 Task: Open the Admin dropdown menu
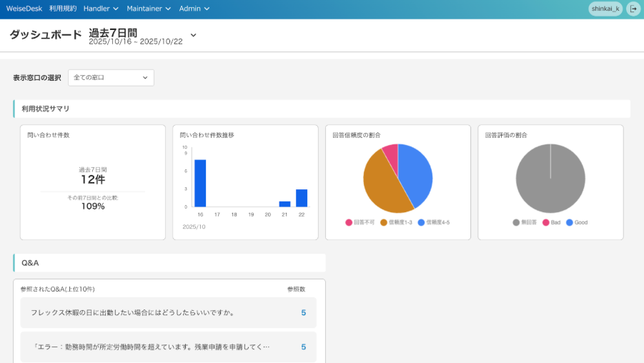[x=194, y=9]
